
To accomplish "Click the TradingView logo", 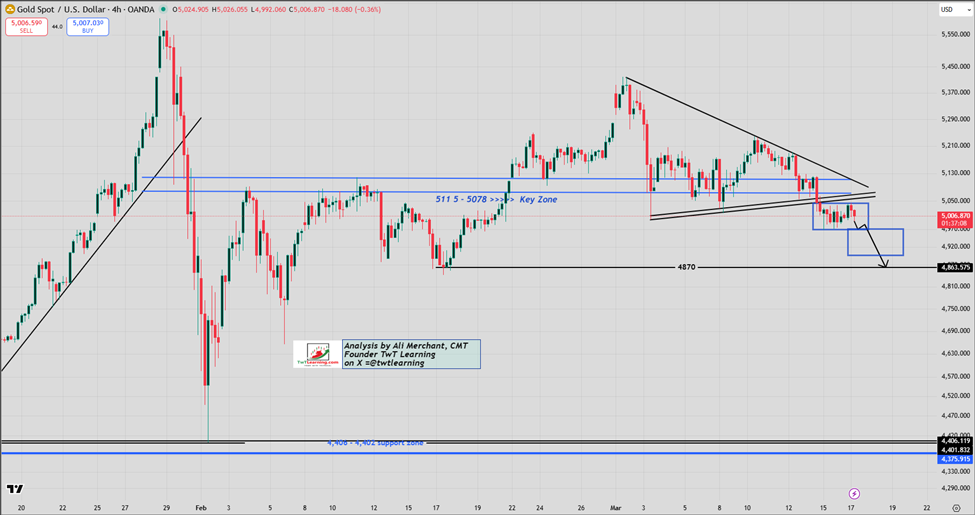I will click(x=15, y=489).
